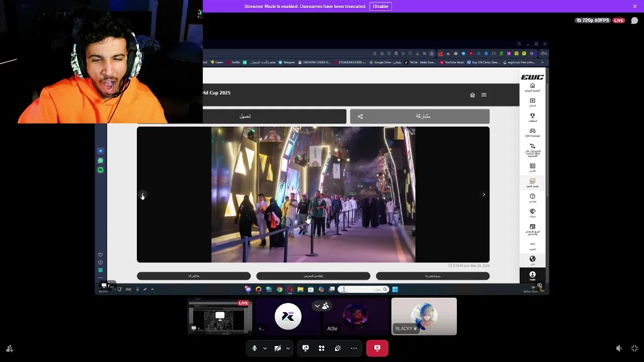
Task: Open the EWC sidebar photo gallery item
Action: click(x=532, y=183)
